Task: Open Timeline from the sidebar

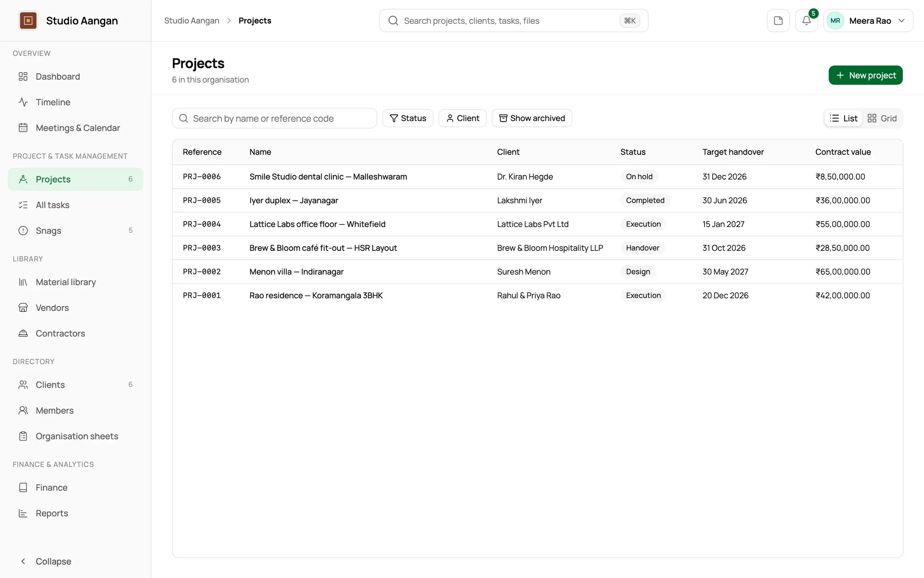Action: point(75,102)
